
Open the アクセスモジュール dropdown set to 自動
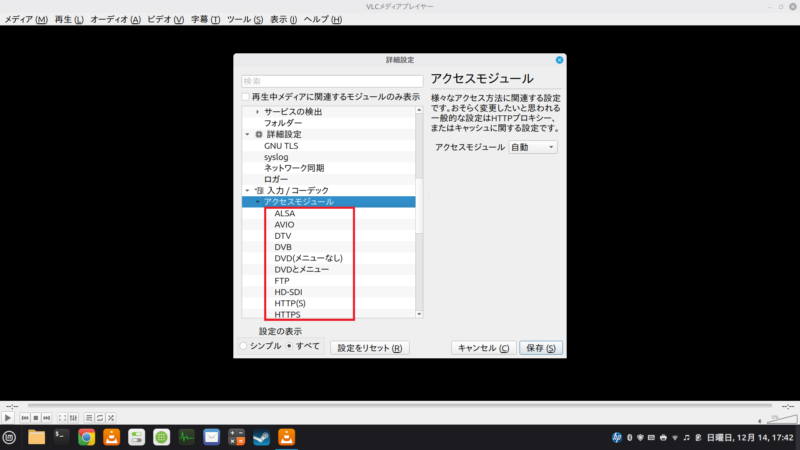coord(532,147)
